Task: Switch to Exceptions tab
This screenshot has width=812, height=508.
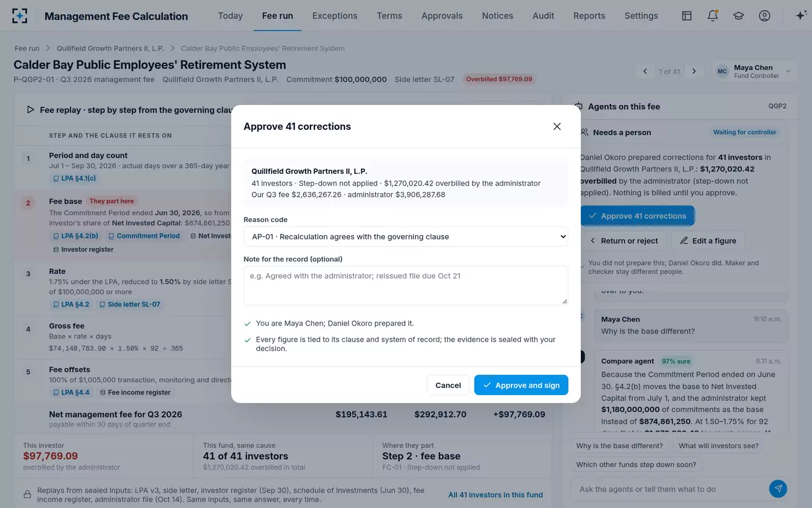Action: [x=335, y=16]
